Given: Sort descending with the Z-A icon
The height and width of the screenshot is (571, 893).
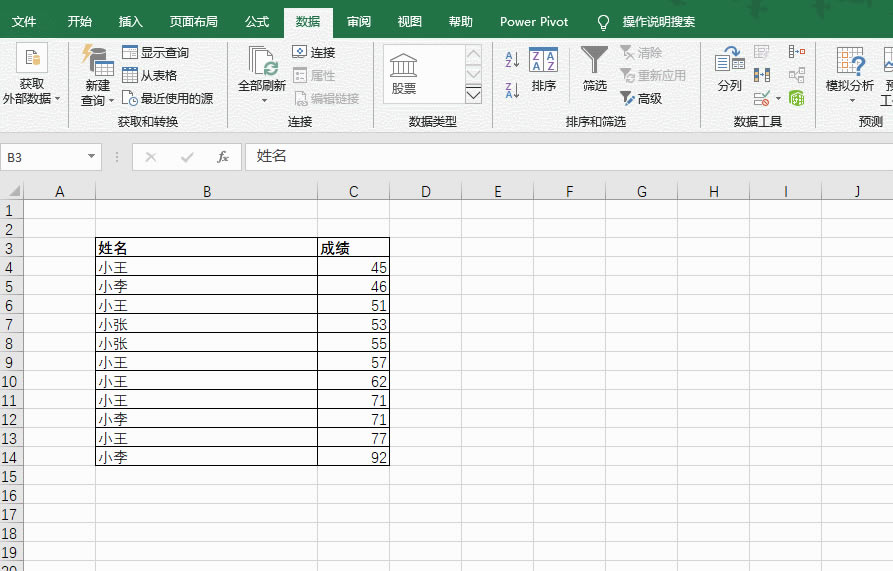Looking at the screenshot, I should point(512,91).
